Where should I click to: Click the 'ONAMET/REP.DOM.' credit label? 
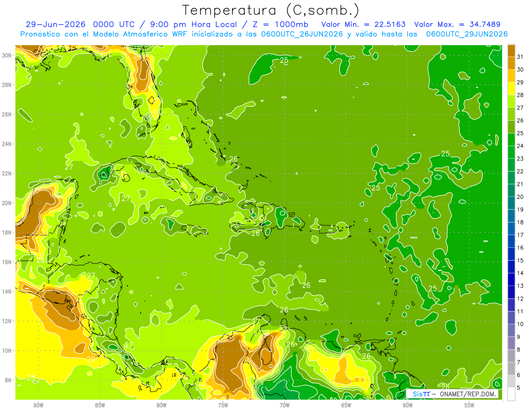pos(468,394)
